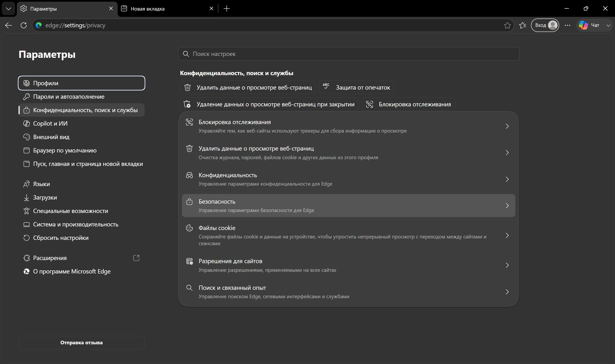Click the Вход sign-in button
Screen dimensions: 615x364
(x=545, y=25)
